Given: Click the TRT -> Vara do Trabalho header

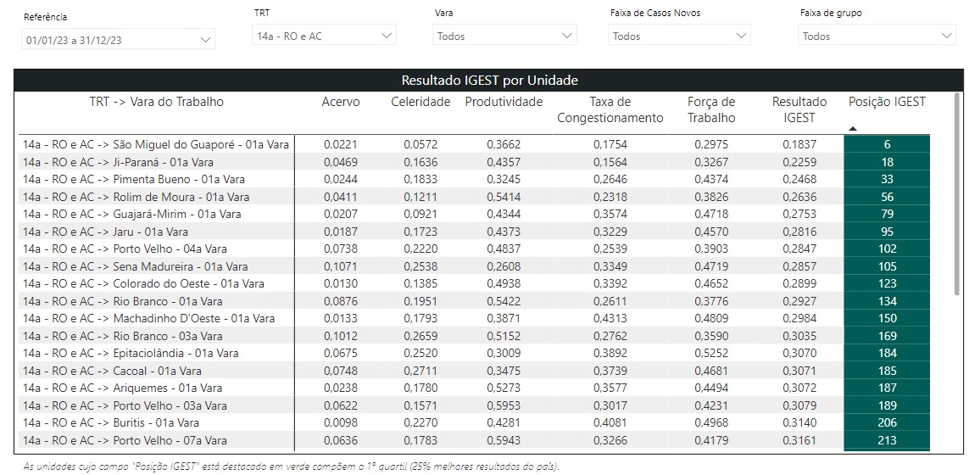Looking at the screenshot, I should coord(157,102).
